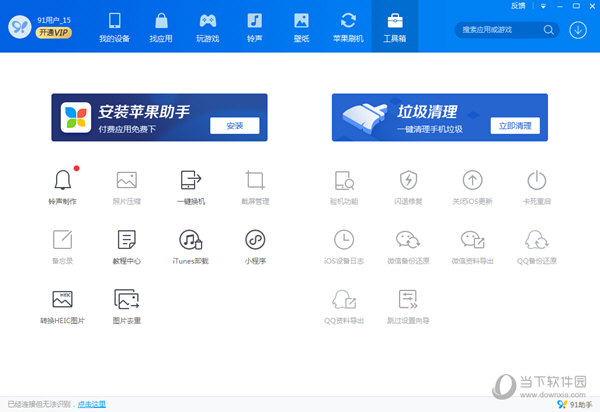The image size is (600, 412).
Task: Open the 教程中心 tutorial center
Action: [x=127, y=246]
